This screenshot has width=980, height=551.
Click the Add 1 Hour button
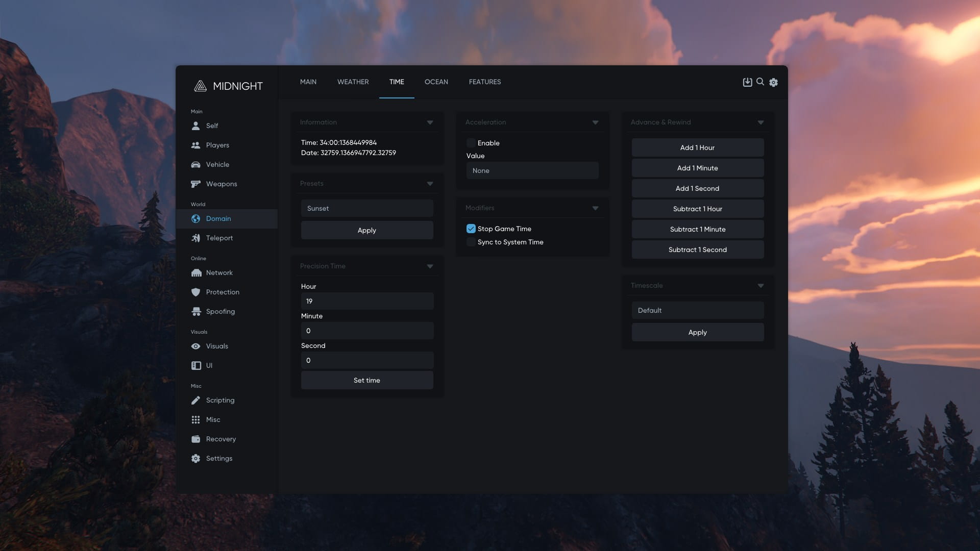pos(697,147)
